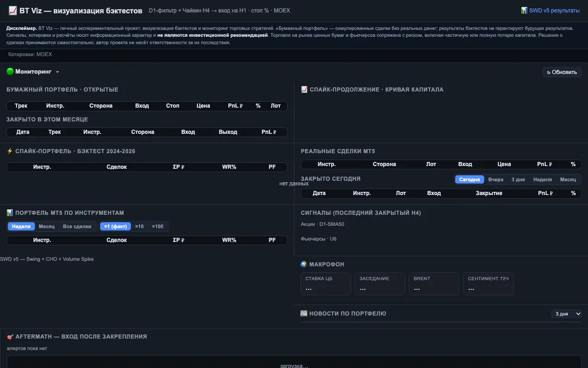Click the Котировки: MOEX label
This screenshot has height=368, width=588.
30,54
